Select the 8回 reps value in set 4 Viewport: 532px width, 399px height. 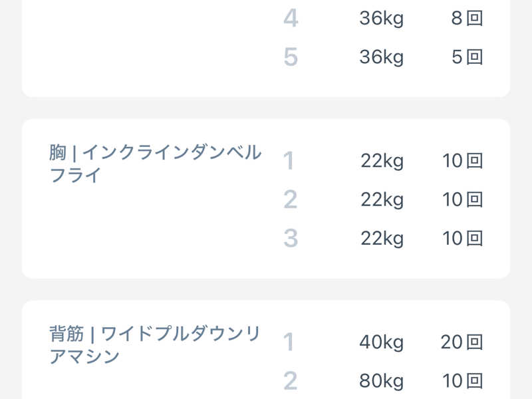tap(466, 19)
